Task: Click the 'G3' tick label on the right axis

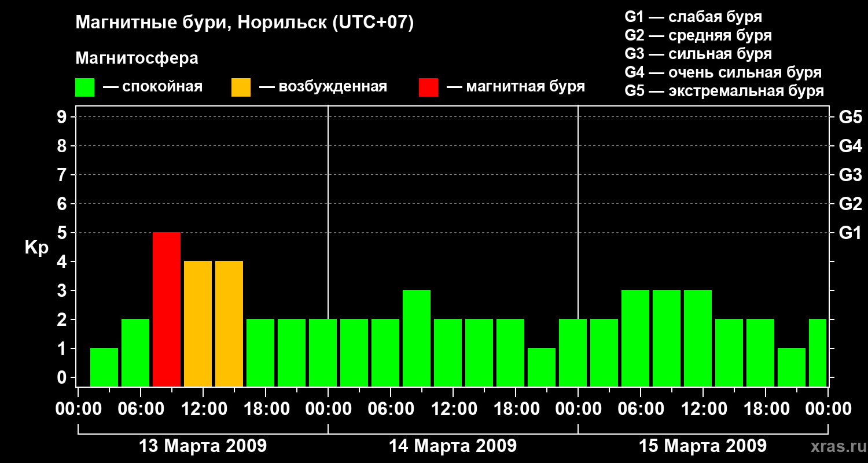Action: [x=851, y=175]
